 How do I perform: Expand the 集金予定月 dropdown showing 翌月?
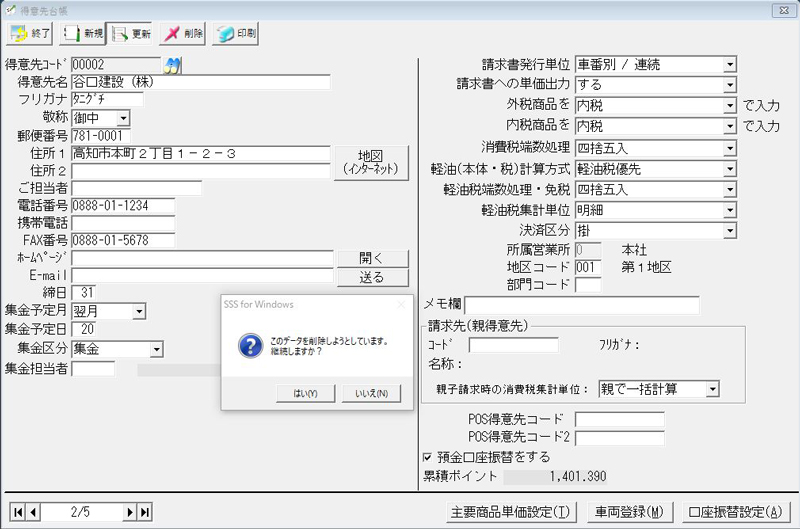pos(139,312)
